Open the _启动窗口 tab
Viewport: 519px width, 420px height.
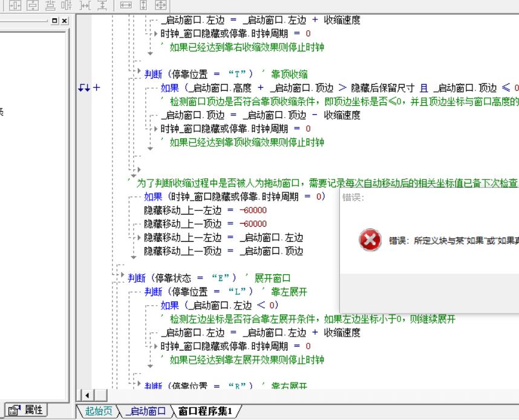click(144, 412)
